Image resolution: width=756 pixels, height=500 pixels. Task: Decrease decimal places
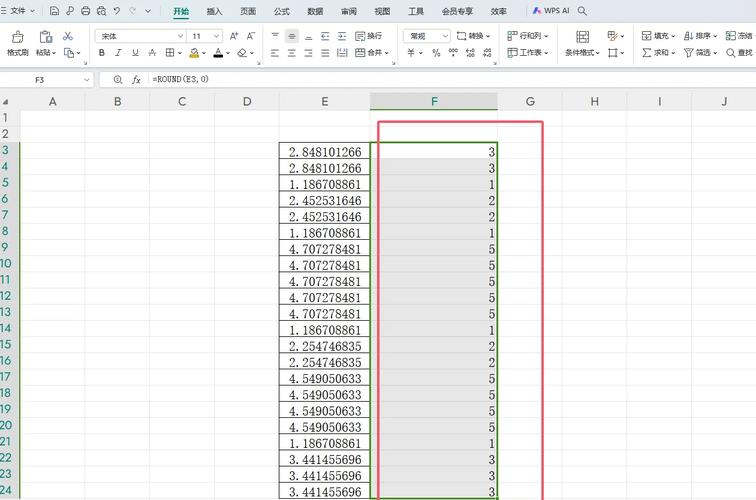pos(487,53)
